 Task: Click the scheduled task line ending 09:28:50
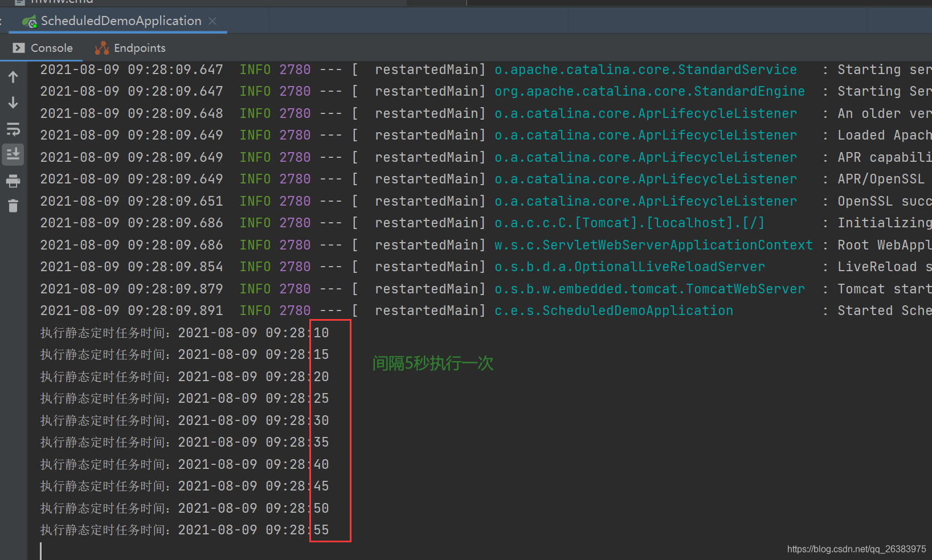185,508
